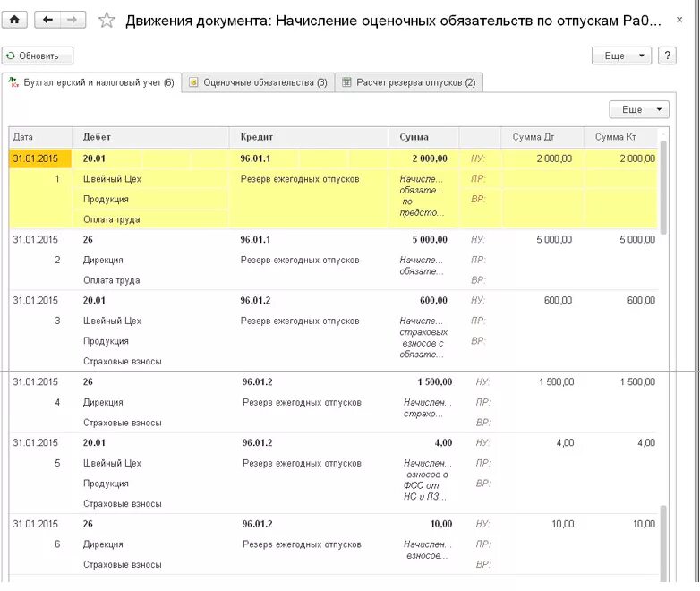
Task: Select Страховые взносы in entry 6
Action: point(123,565)
